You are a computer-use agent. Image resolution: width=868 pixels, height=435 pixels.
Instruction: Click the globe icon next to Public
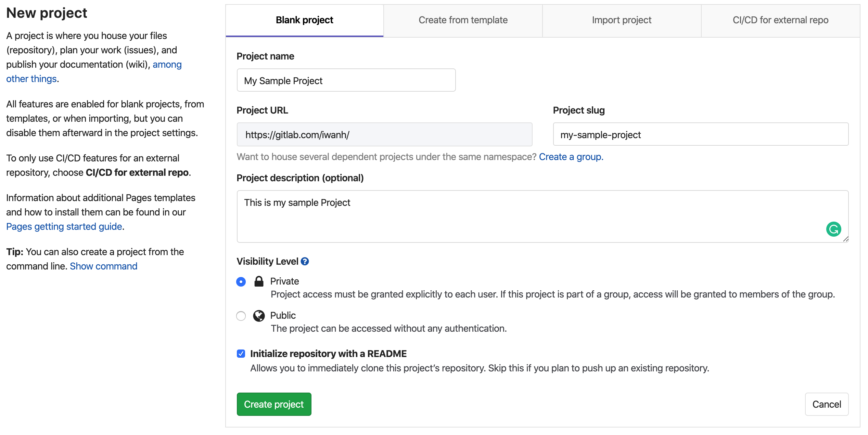click(x=259, y=316)
